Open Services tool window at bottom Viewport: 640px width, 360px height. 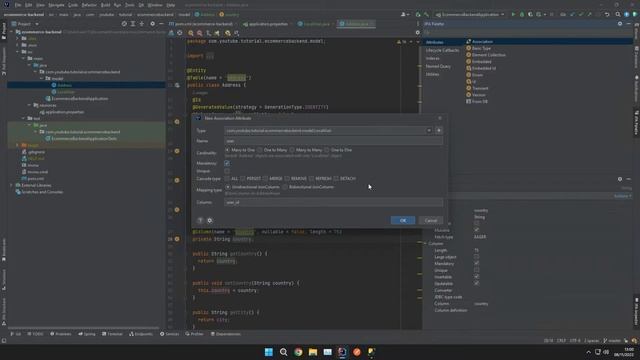tap(169, 334)
